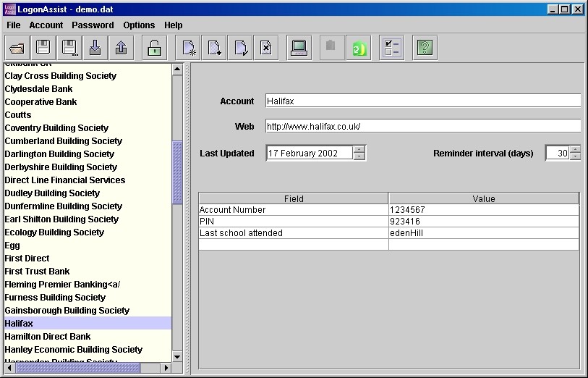This screenshot has height=378, width=588.
Task: Decrease the Reminder interval days
Action: coord(575,156)
